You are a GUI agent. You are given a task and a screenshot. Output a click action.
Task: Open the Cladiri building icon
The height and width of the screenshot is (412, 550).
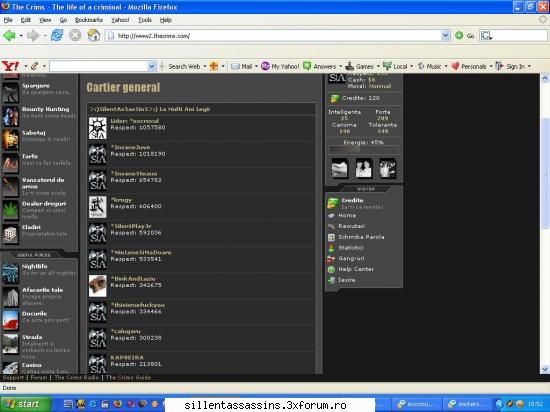point(10,234)
